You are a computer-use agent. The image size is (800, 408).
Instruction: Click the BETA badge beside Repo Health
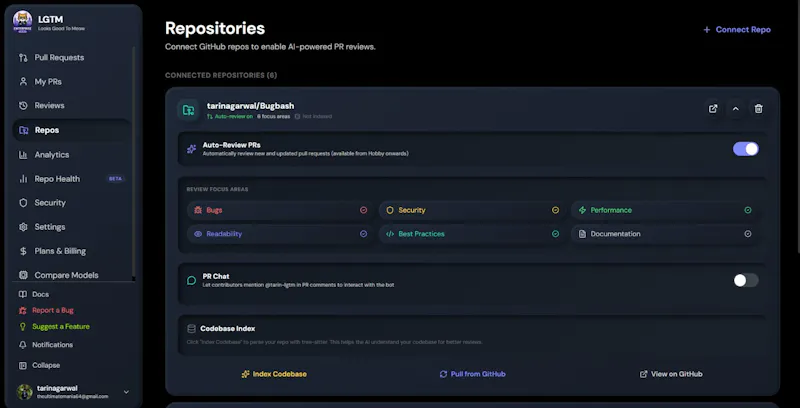(x=115, y=179)
